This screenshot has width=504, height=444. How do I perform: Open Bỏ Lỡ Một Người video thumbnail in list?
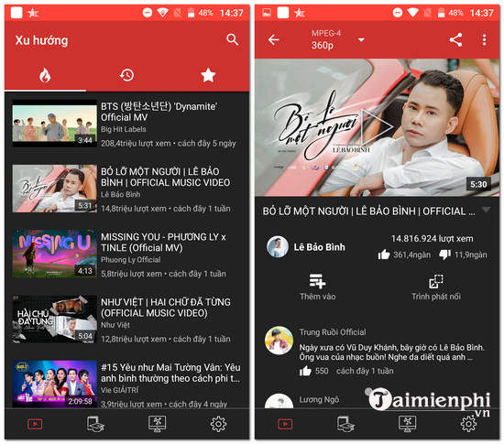click(54, 189)
